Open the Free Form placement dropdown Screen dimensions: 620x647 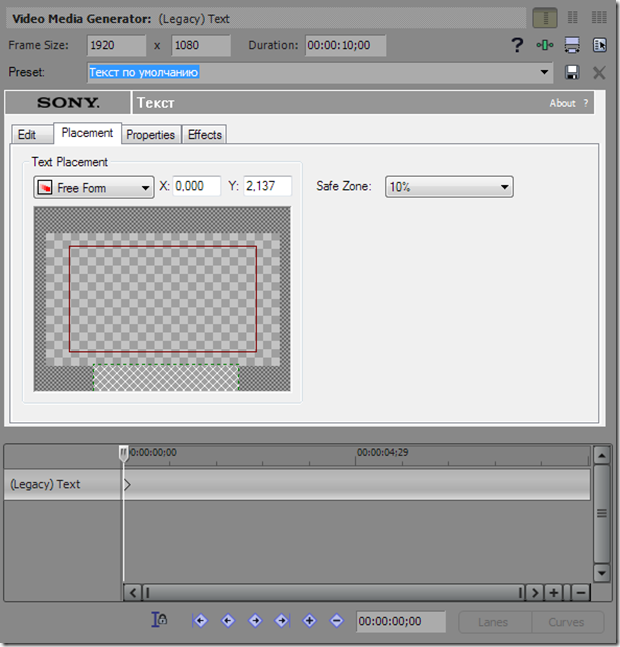(94, 188)
